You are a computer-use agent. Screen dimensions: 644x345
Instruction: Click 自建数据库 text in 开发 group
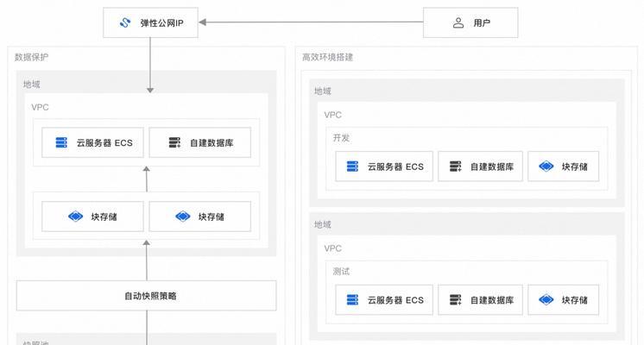point(492,166)
